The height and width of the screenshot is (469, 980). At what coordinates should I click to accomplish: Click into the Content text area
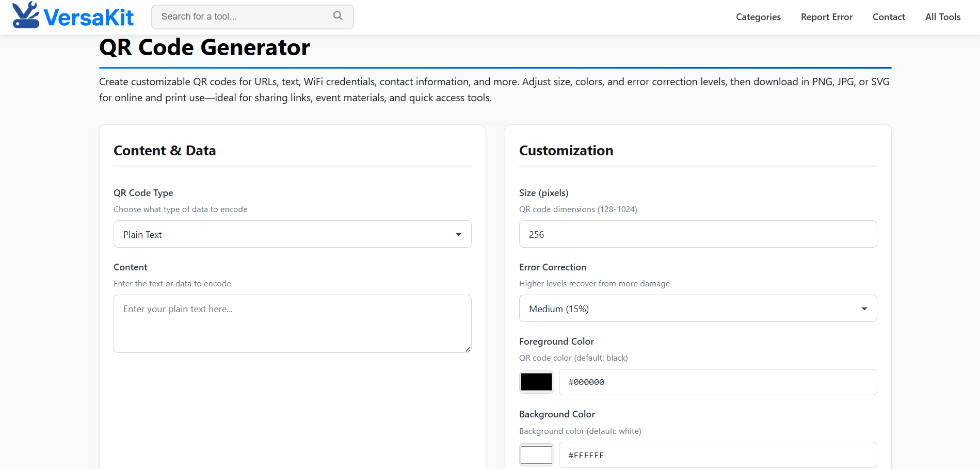point(293,324)
